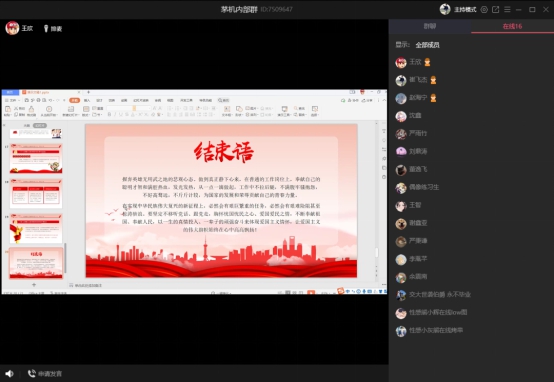This screenshot has height=382, width=554.
Task: Open the WPS 文件 menu dropdown
Action: (x=14, y=100)
